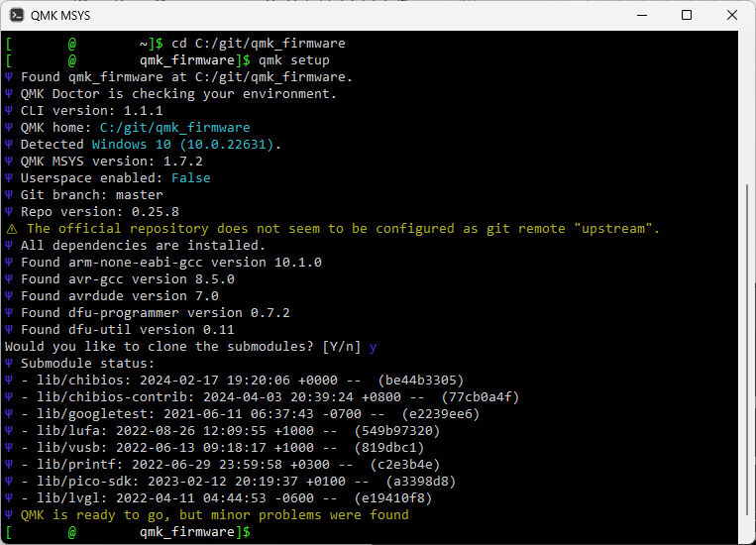The width and height of the screenshot is (756, 545).
Task: Click the QMK MSYS terminal icon in title bar
Action: 17,15
